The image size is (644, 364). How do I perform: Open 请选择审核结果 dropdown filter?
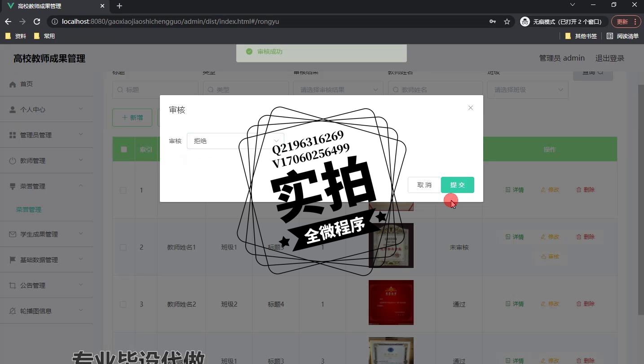(338, 90)
